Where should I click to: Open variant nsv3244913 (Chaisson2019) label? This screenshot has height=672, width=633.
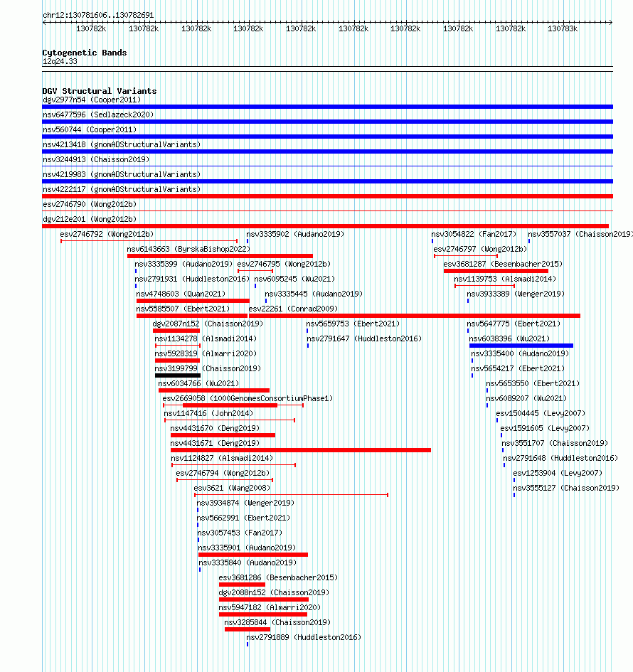pyautogui.click(x=96, y=160)
